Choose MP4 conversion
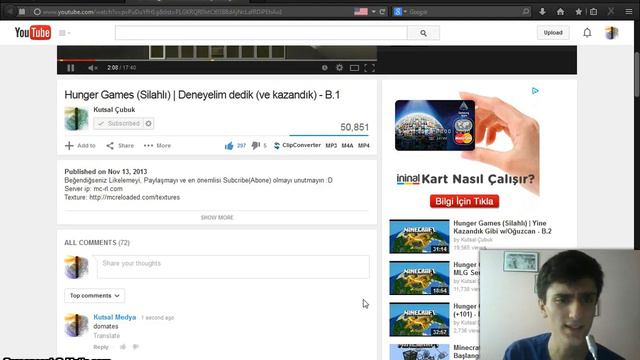This screenshot has height=360, width=640. click(x=364, y=145)
